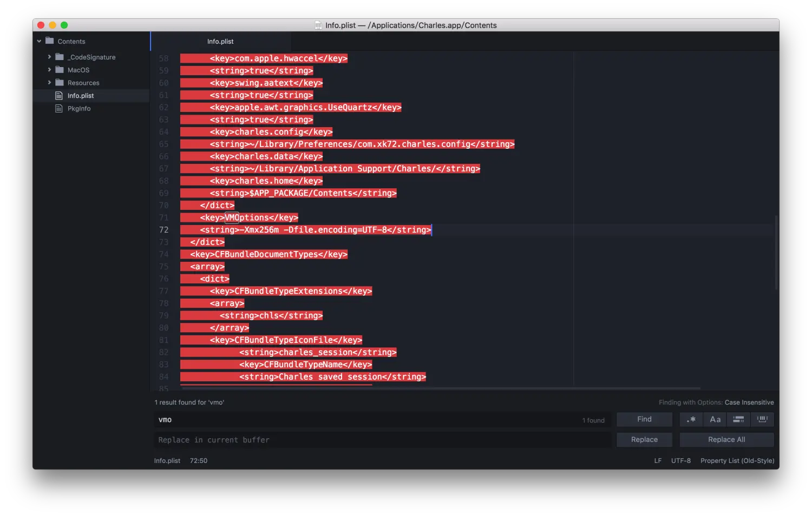
Task: Click the CFBundleTypeExtensions key line
Action: click(291, 291)
